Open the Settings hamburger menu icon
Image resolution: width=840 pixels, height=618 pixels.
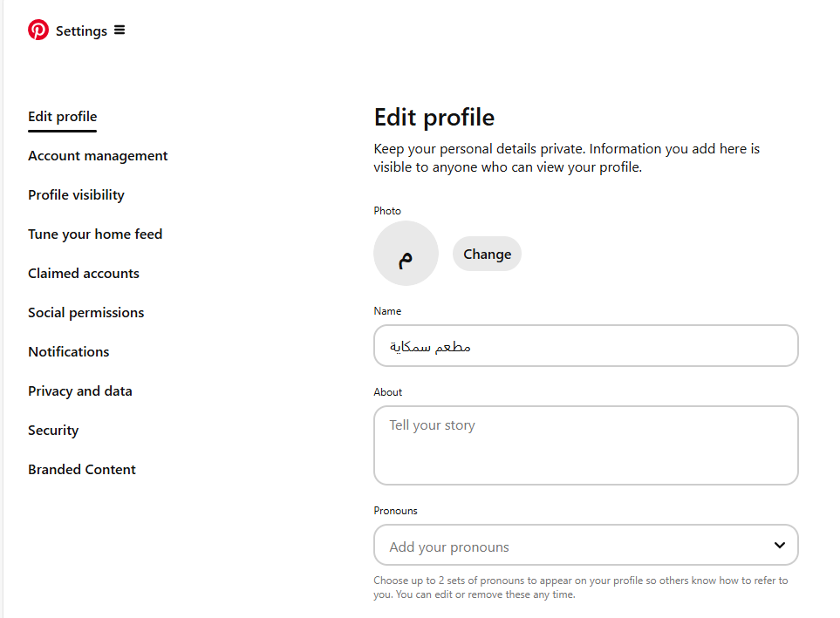pos(120,31)
